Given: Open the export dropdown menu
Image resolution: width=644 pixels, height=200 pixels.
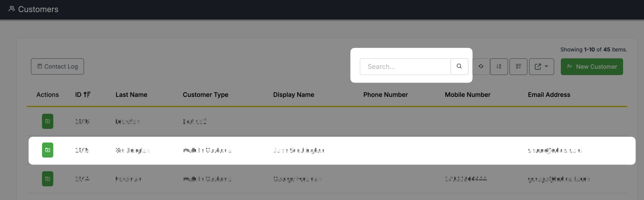Looking at the screenshot, I should tap(541, 66).
